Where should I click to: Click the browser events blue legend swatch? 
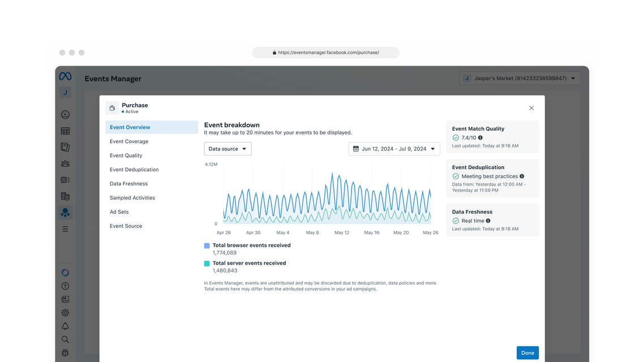tap(207, 246)
